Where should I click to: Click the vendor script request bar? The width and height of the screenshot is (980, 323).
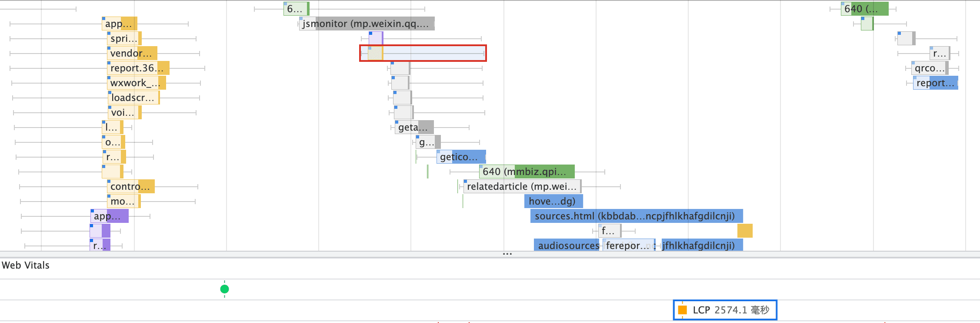(x=132, y=53)
